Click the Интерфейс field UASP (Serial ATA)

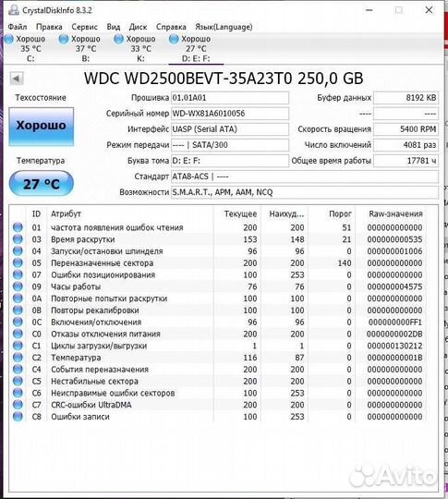pyautogui.click(x=230, y=129)
